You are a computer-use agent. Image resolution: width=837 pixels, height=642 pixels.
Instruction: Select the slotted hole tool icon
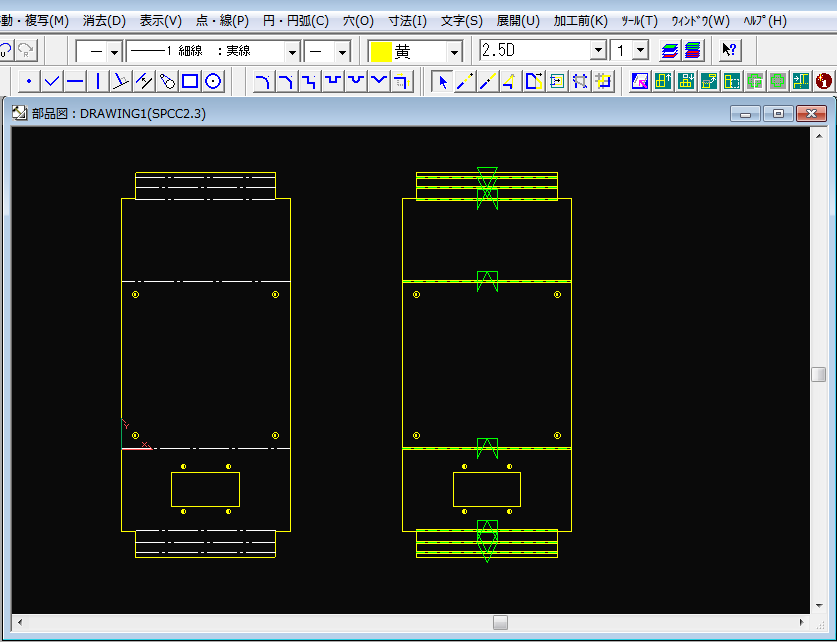click(x=167, y=82)
